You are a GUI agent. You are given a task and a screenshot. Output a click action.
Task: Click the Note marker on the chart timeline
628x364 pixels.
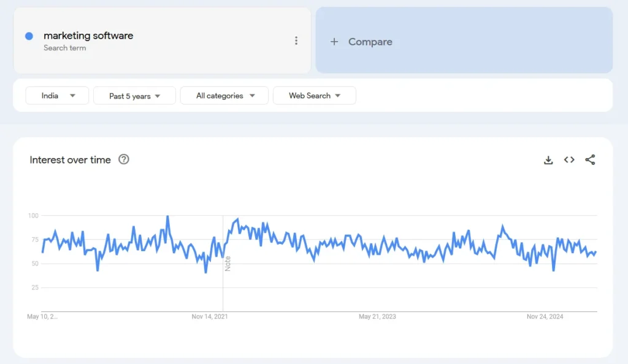(228, 264)
